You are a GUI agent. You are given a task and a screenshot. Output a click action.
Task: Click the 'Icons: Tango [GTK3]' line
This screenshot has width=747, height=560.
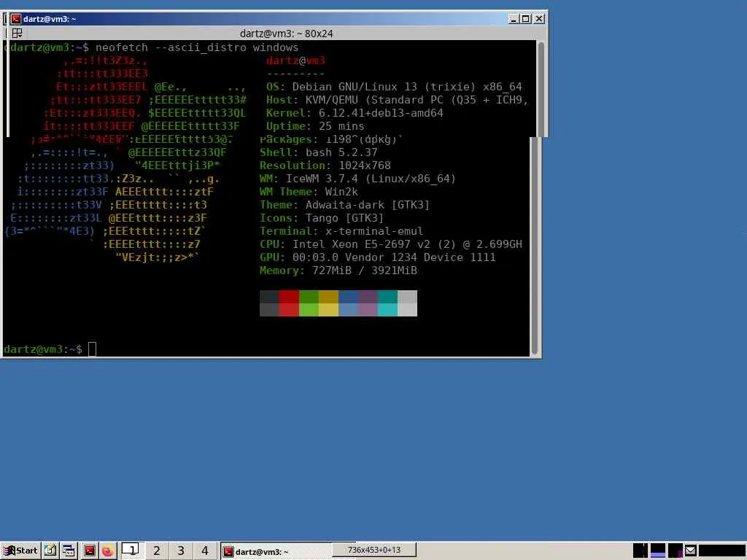(322, 218)
